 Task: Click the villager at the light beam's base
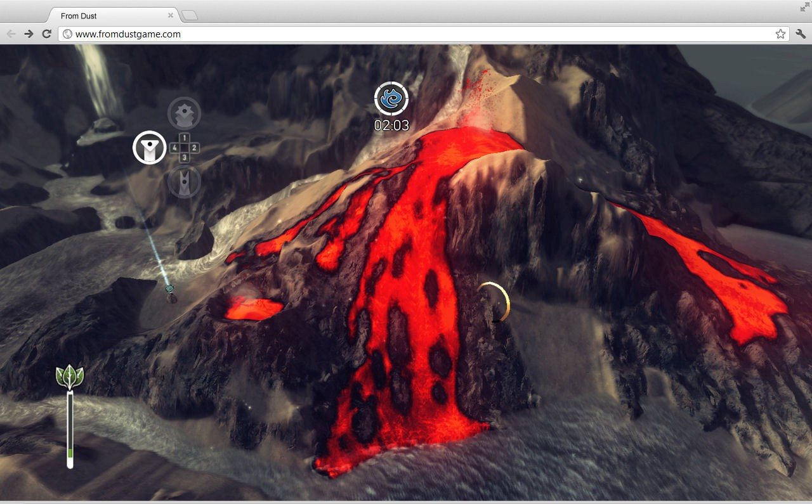click(171, 294)
